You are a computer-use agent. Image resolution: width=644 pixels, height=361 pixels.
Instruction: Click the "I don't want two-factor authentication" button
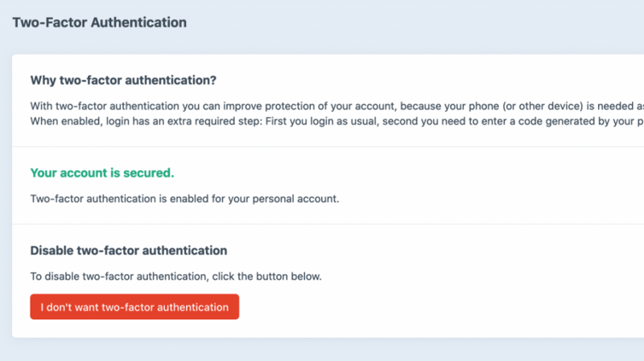click(x=134, y=307)
